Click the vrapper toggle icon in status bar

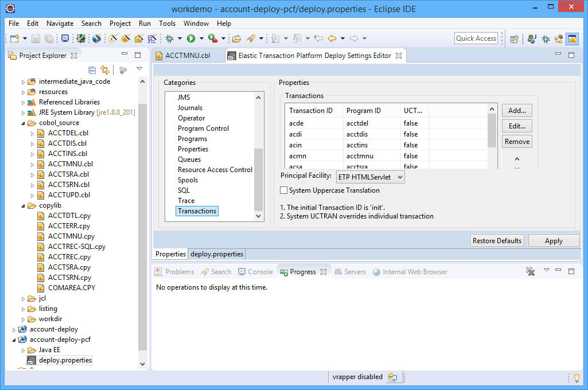392,377
